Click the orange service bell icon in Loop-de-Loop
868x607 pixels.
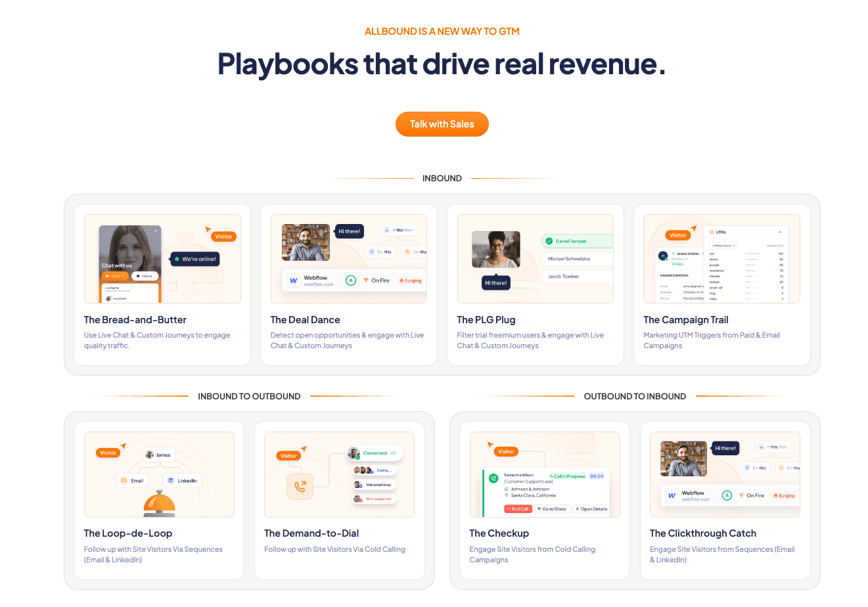[x=159, y=504]
